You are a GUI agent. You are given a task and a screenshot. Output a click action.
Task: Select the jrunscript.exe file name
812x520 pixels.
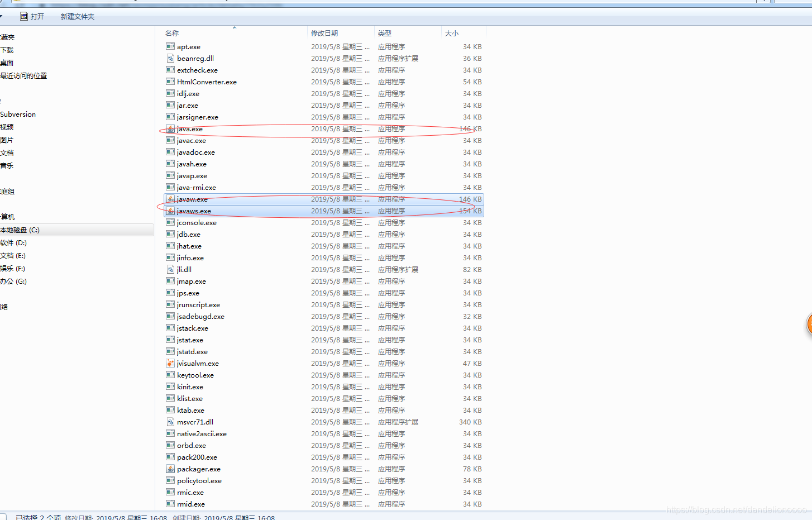pos(198,305)
